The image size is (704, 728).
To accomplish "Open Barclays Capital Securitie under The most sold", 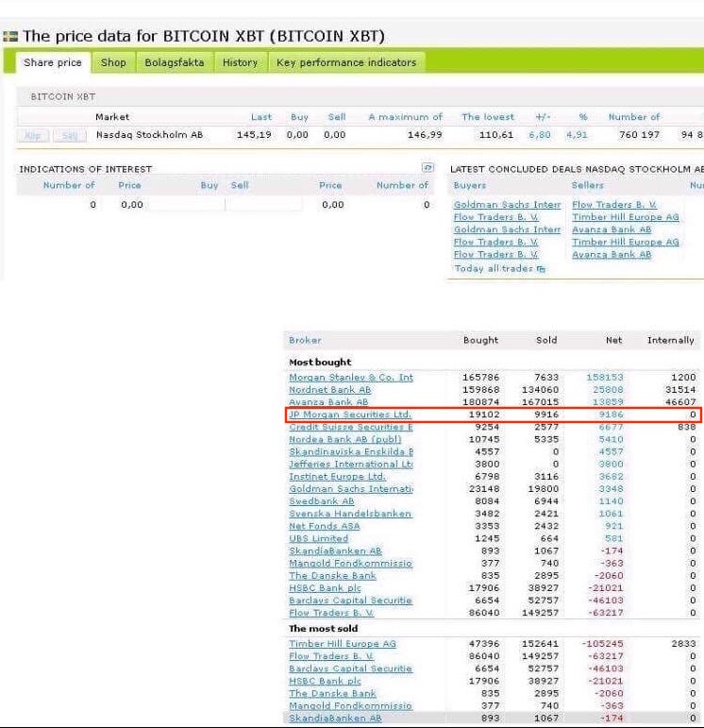I will click(350, 669).
